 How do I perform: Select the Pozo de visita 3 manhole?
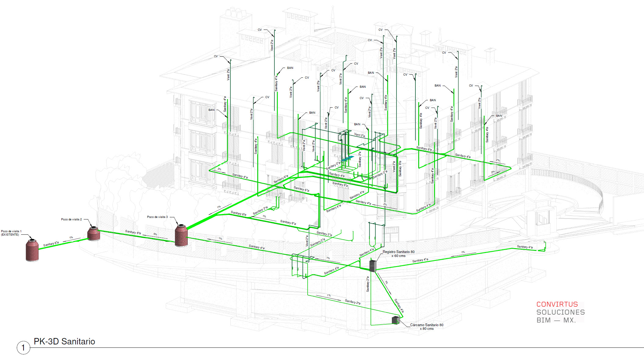[x=181, y=235]
